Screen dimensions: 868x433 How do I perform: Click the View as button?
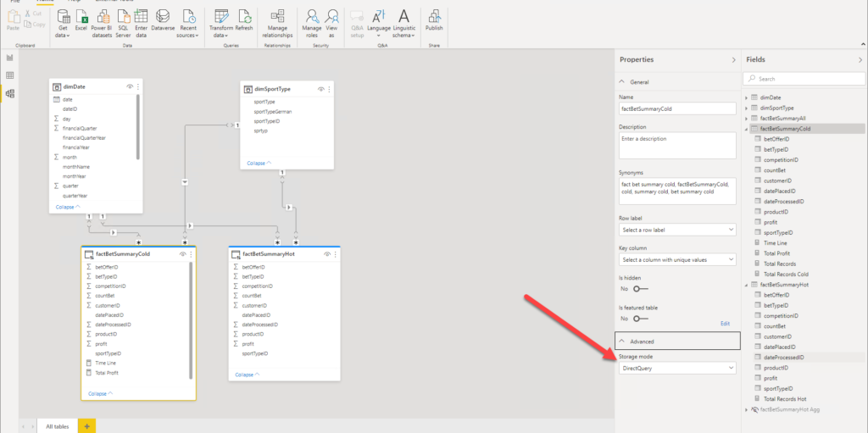331,23
